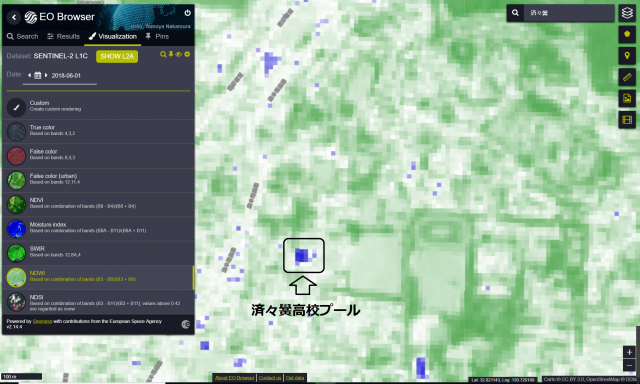
Task: Click the SHOW L2A button
Action: (x=117, y=56)
